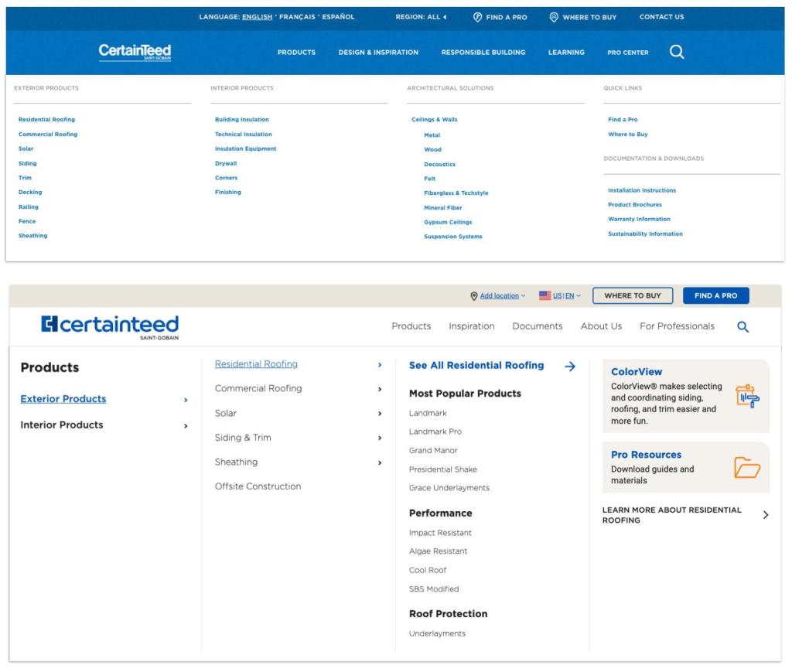Open Installation Instructions link
This screenshot has height=672, width=792.
pos(641,190)
